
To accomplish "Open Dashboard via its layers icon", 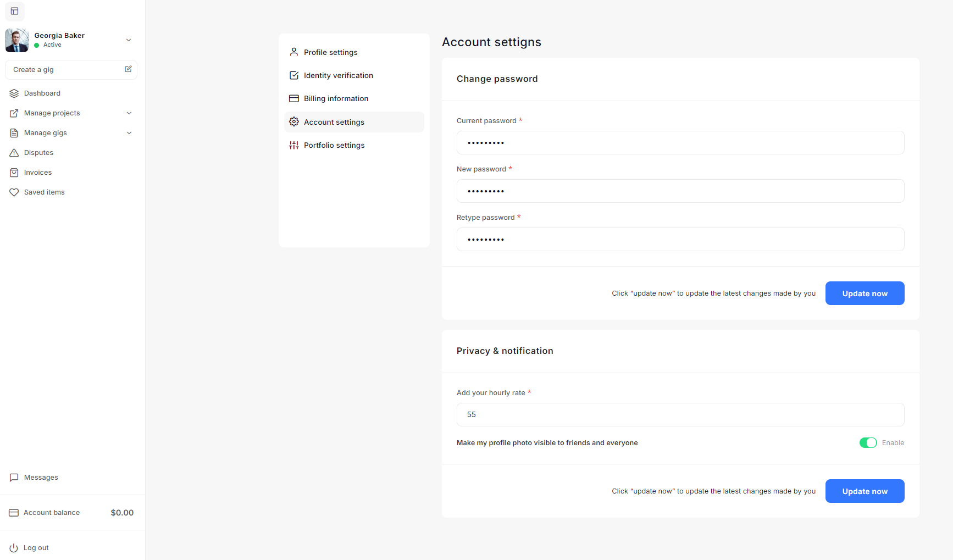I will click(x=14, y=93).
